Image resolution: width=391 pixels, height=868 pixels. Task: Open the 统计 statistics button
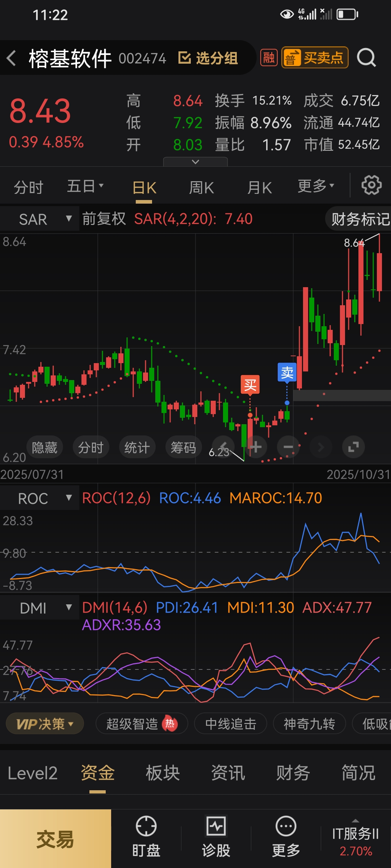[137, 447]
